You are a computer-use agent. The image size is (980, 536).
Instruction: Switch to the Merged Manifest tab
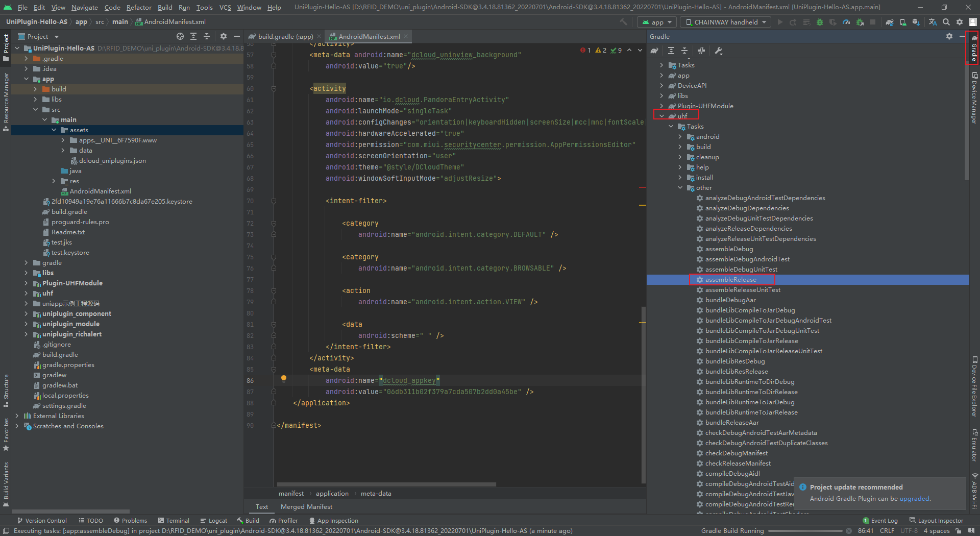[x=306, y=506]
